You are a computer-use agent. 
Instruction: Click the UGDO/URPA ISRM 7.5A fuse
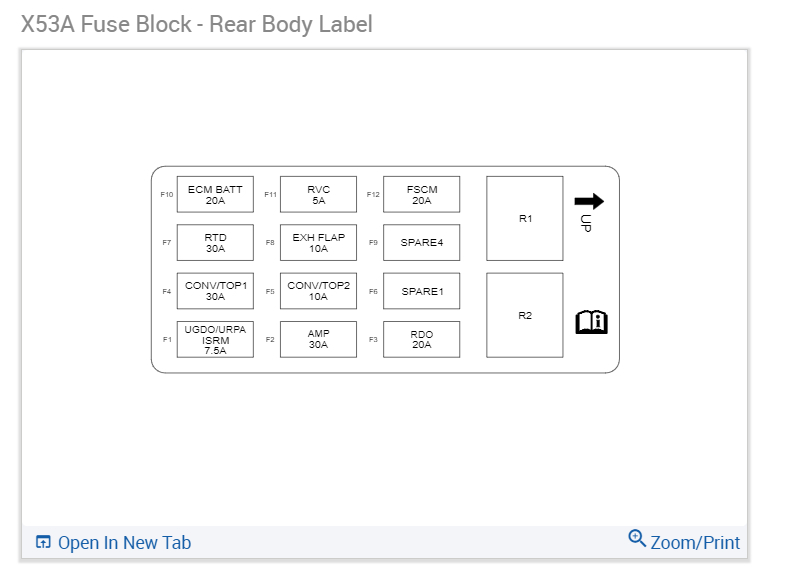pyautogui.click(x=215, y=339)
